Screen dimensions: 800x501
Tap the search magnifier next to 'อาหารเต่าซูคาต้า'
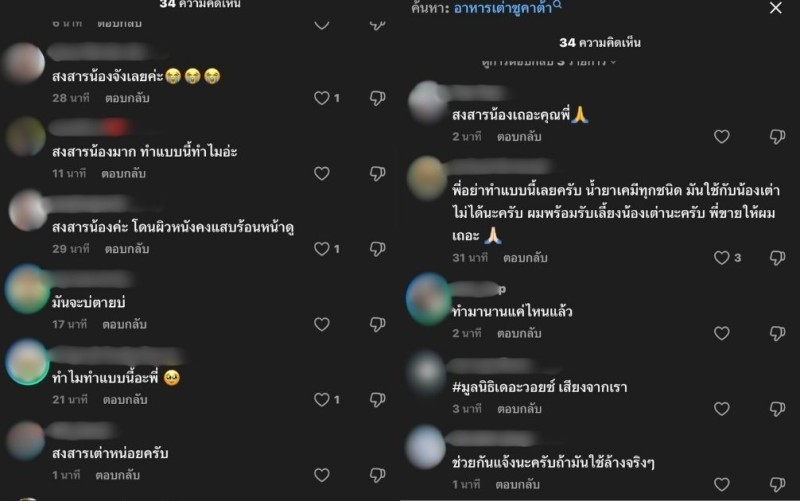pos(557,5)
